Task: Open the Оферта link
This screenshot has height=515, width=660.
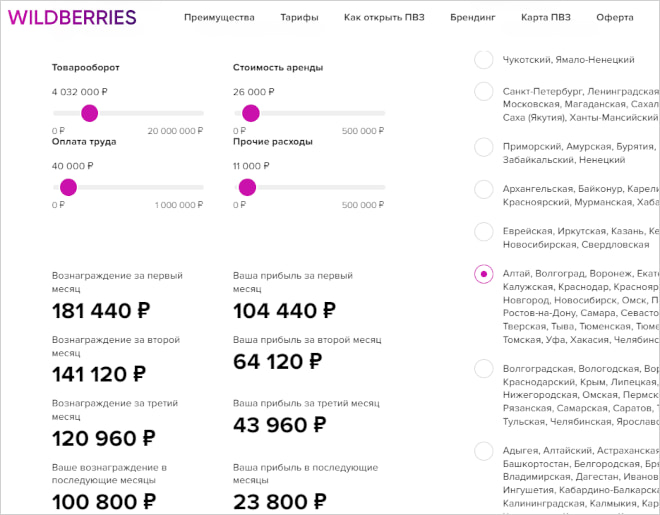Action: pyautogui.click(x=614, y=18)
